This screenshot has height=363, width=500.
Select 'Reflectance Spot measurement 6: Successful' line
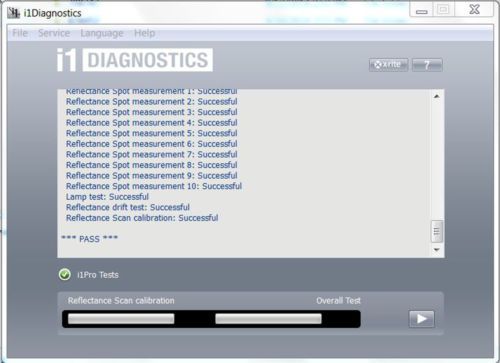click(x=152, y=144)
